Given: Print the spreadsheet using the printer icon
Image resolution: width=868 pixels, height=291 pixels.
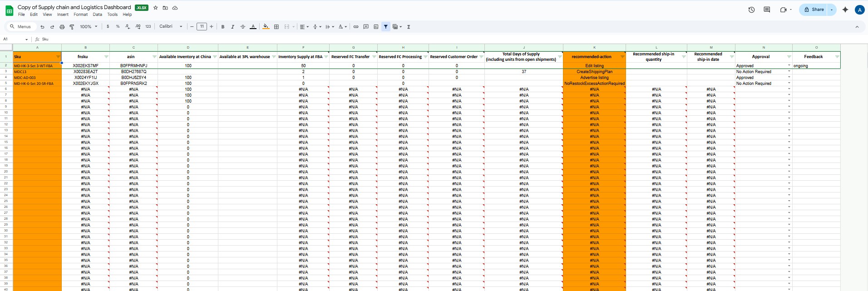Looking at the screenshot, I should 62,27.
